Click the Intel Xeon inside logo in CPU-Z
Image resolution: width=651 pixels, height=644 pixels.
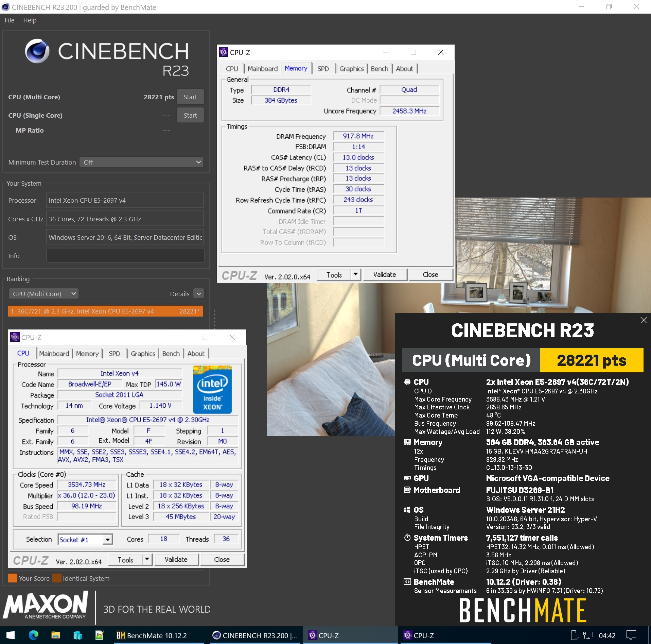[212, 389]
